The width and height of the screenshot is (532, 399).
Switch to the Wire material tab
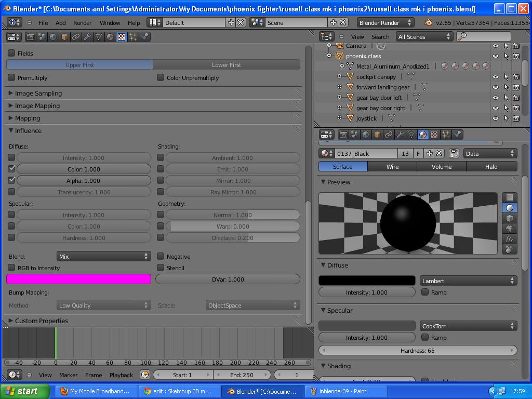coord(392,166)
